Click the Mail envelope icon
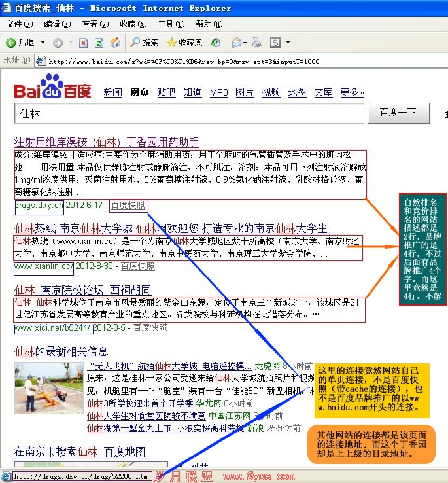This screenshot has height=483, width=448. coord(237,43)
